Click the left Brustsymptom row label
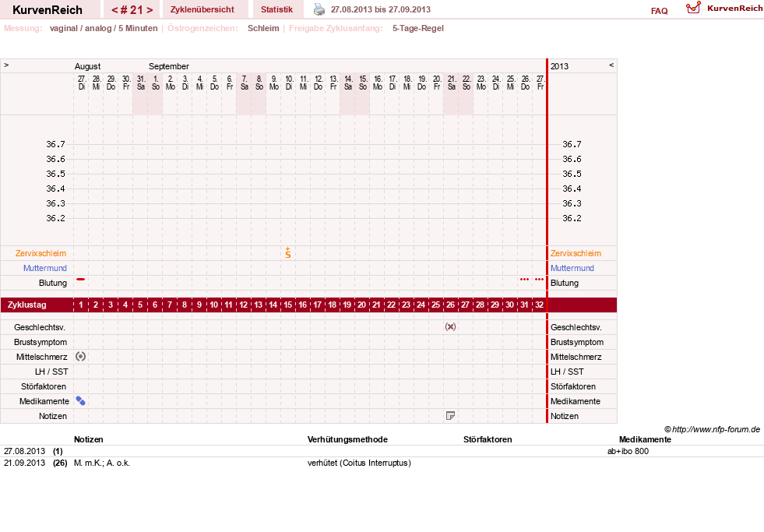This screenshot has height=532, width=764. coord(40,342)
